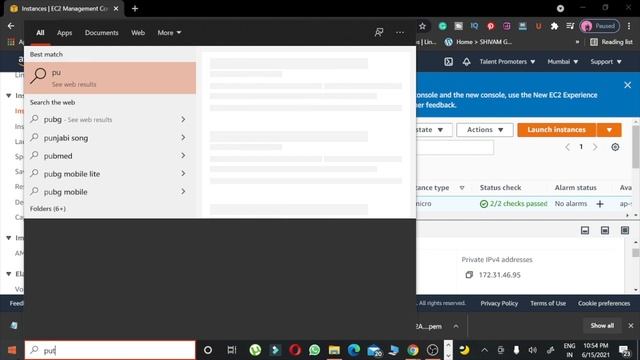Open Instance state dropdown
Viewport: 640px width, 360px height.
click(x=433, y=130)
